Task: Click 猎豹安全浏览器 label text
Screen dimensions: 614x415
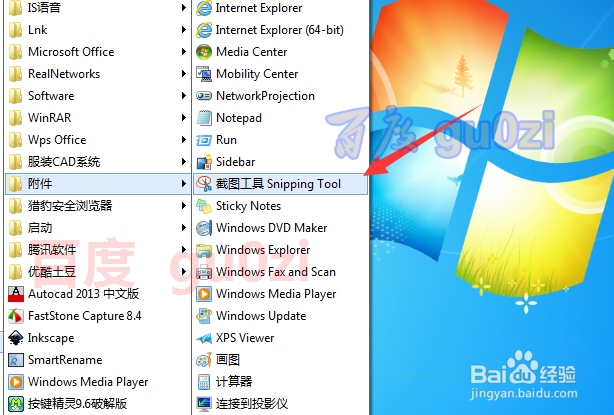Action: (70, 206)
